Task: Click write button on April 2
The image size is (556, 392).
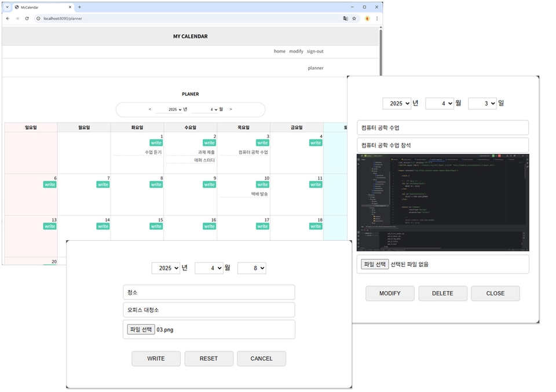Action: coord(209,143)
